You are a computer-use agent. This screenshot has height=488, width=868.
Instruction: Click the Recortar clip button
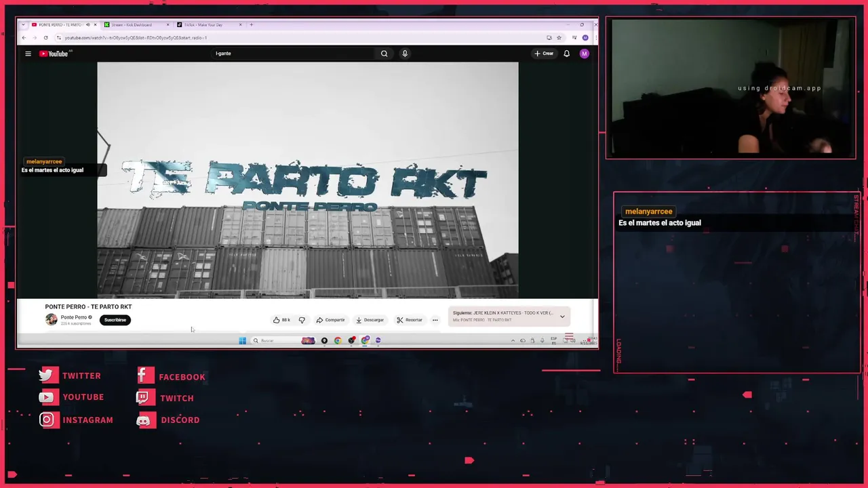[x=410, y=320]
